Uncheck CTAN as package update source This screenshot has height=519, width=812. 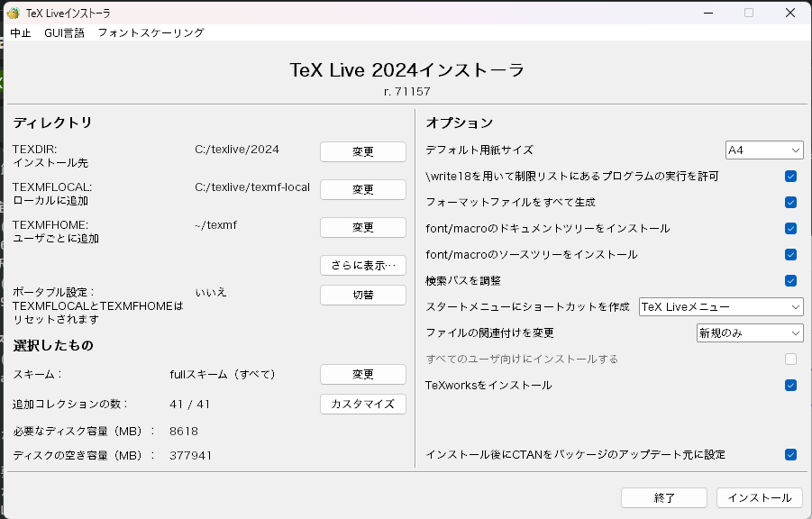coord(791,455)
